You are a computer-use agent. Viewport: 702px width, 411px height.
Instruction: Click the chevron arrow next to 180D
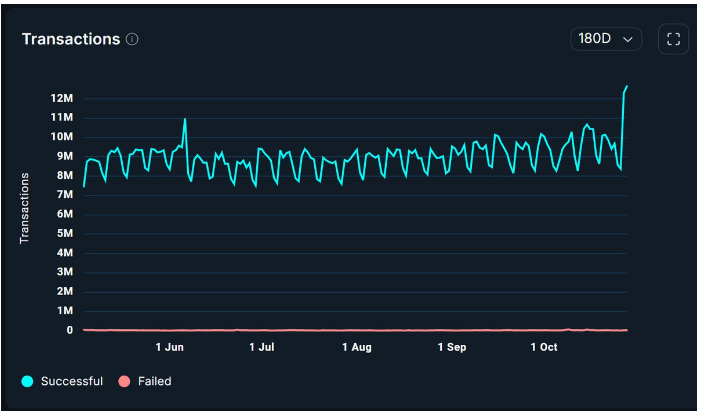click(x=628, y=39)
